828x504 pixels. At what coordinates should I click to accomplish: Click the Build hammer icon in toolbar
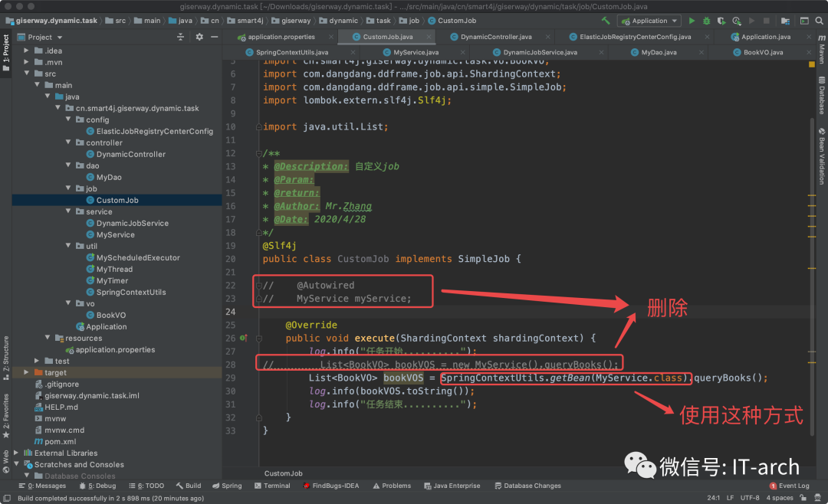click(606, 21)
